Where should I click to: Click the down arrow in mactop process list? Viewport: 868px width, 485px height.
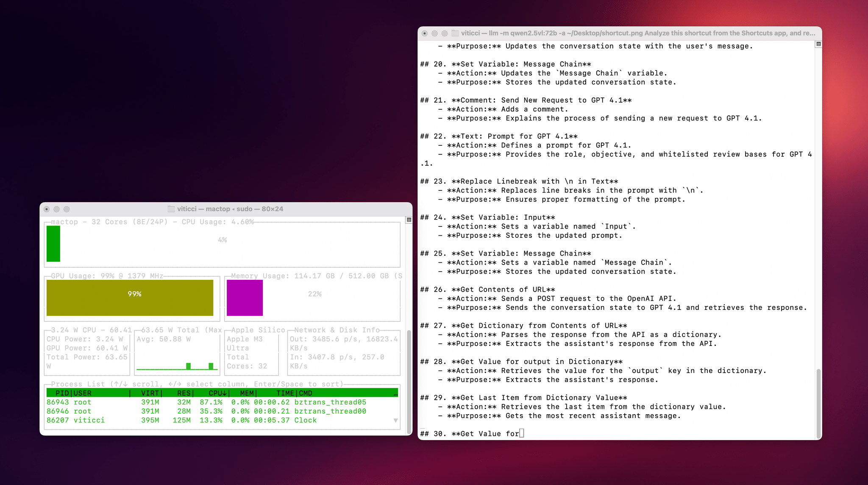click(x=396, y=421)
